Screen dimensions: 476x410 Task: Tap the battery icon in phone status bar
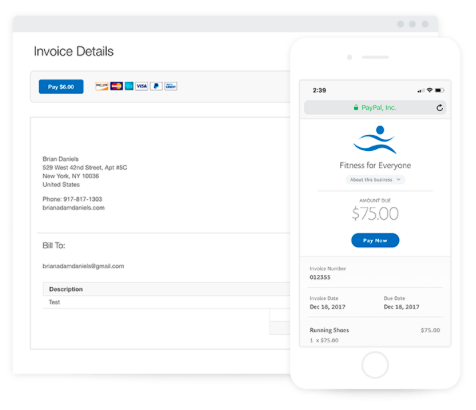point(440,90)
